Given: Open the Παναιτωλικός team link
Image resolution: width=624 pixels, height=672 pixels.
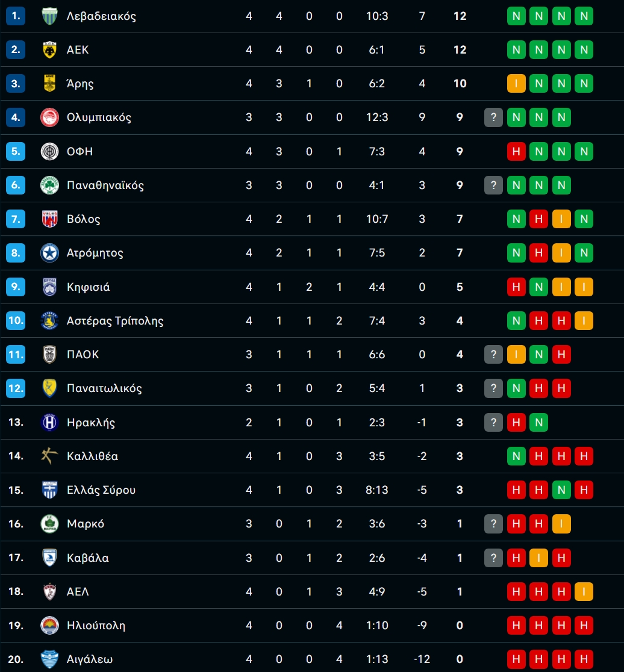Looking at the screenshot, I should pos(104,388).
